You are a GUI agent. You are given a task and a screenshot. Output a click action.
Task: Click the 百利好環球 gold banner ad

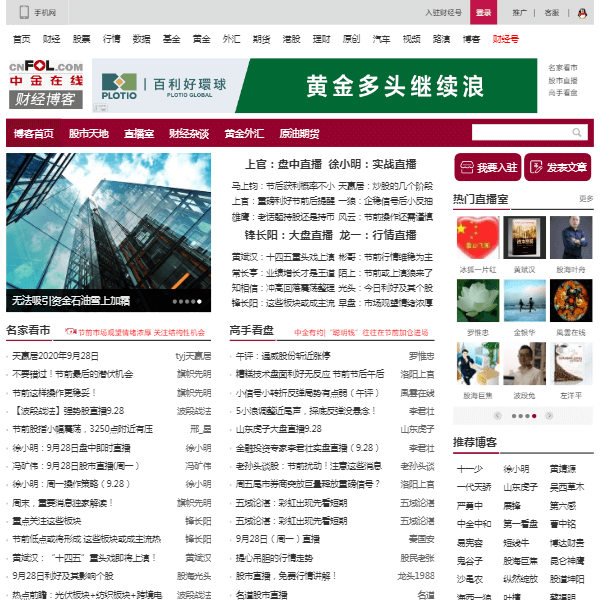pos(315,85)
